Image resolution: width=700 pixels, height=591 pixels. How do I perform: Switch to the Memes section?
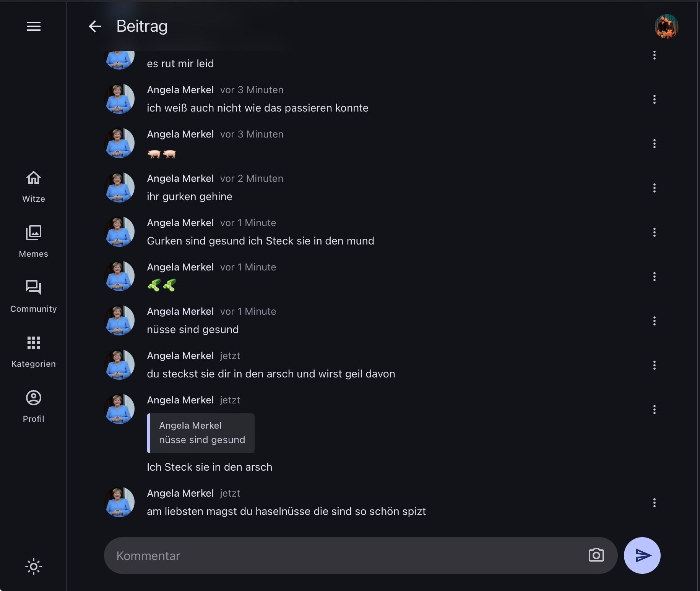click(x=34, y=241)
